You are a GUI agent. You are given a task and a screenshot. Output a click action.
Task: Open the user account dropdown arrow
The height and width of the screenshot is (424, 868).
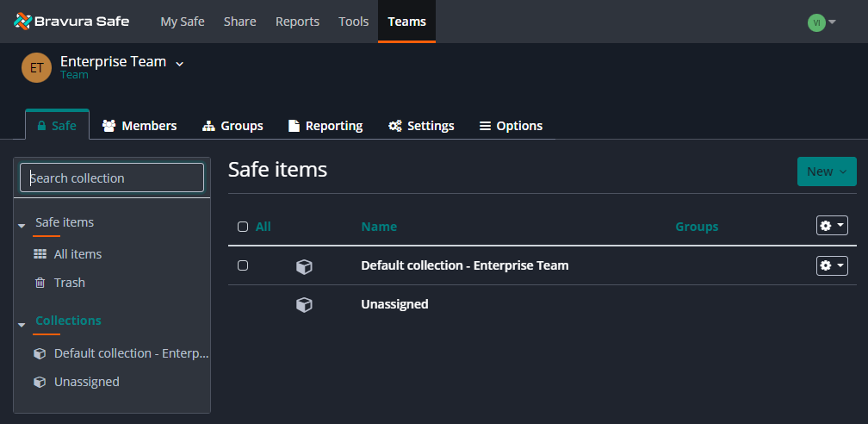(832, 22)
